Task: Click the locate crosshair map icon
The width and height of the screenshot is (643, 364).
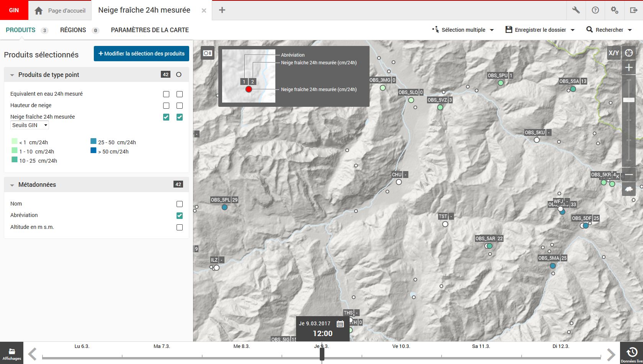Action: point(629,53)
